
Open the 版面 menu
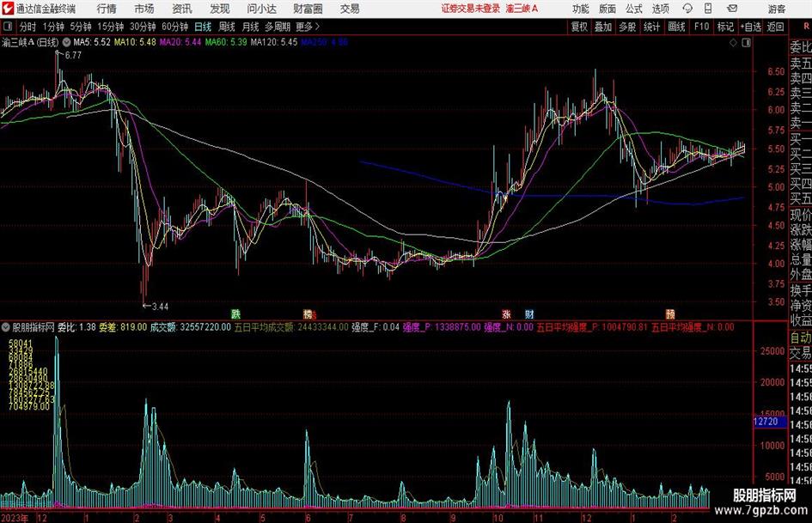pos(607,9)
